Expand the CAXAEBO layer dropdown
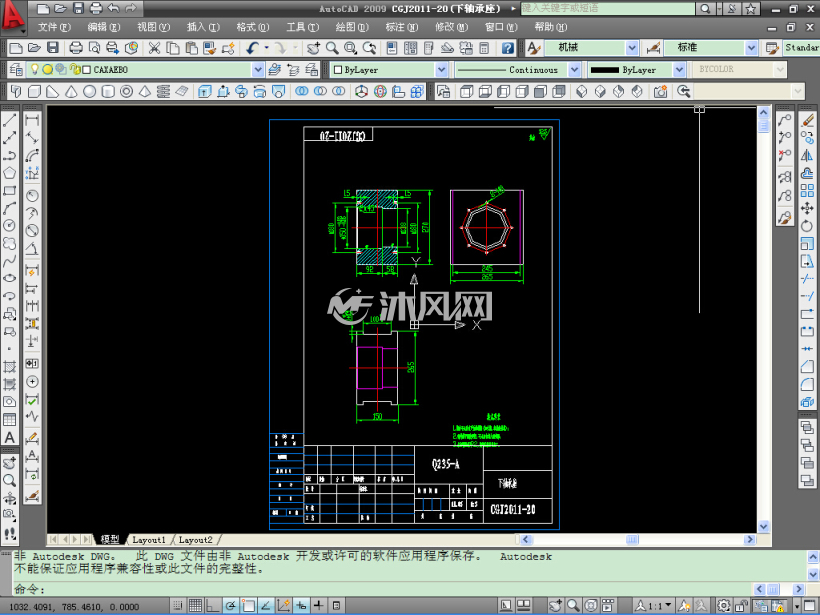This screenshot has height=615, width=820. click(258, 70)
